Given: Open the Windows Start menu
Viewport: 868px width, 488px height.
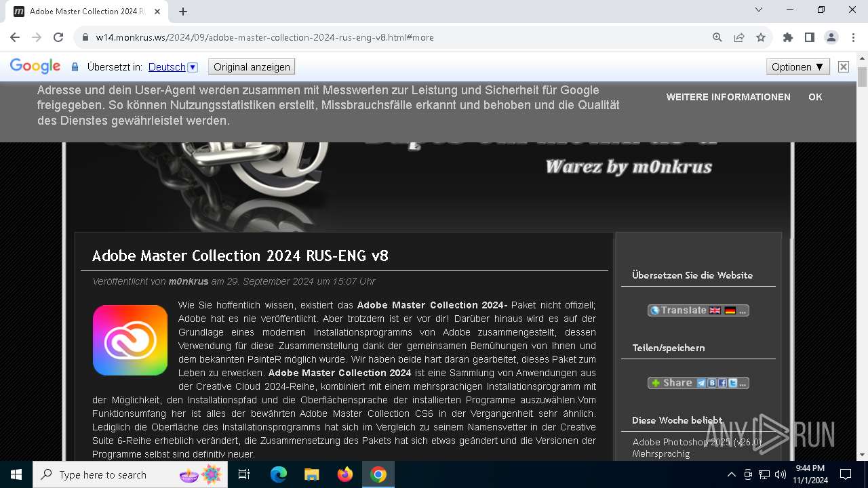Looking at the screenshot, I should coord(16,474).
